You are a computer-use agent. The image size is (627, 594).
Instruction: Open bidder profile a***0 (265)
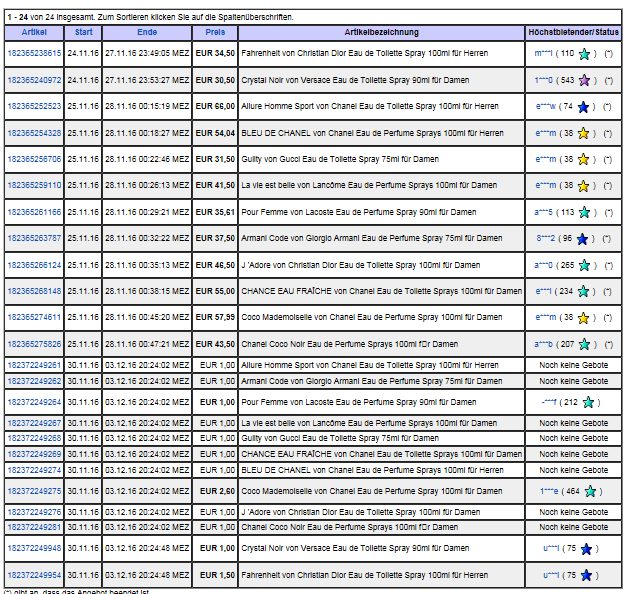543,265
